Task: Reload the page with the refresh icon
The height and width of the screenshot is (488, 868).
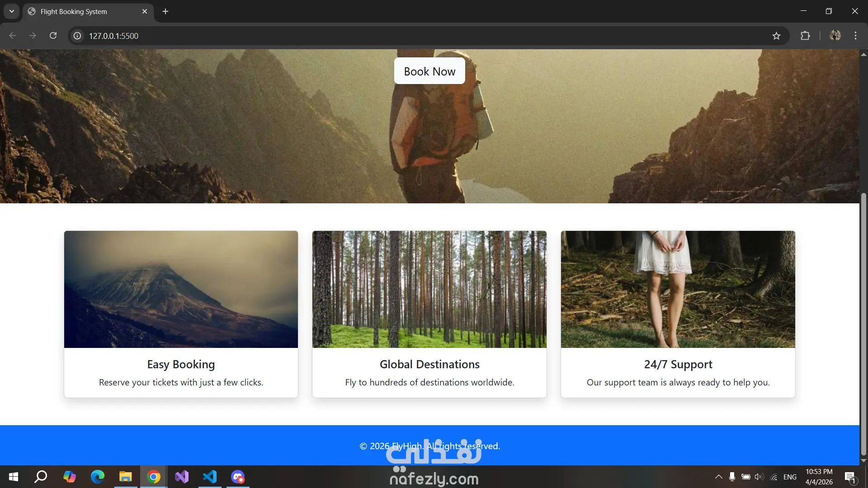Action: coord(53,36)
